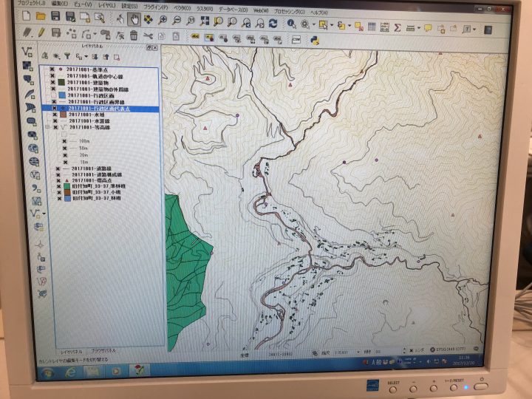Click the yellow abc label tool icon

(195, 37)
